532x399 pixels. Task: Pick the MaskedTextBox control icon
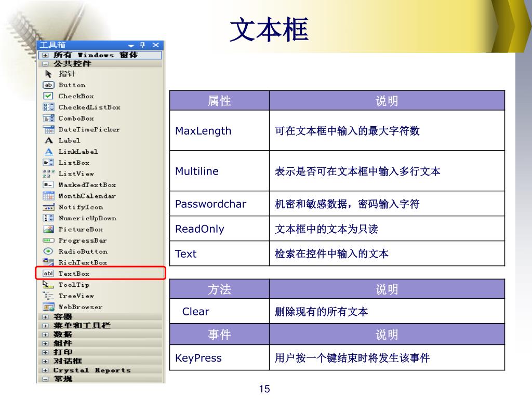tap(48, 185)
